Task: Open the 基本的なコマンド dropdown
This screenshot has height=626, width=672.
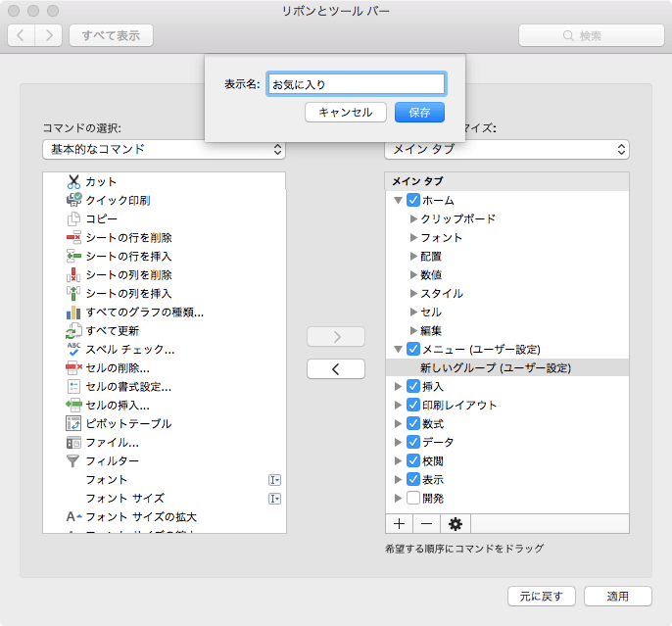Action: [x=164, y=150]
